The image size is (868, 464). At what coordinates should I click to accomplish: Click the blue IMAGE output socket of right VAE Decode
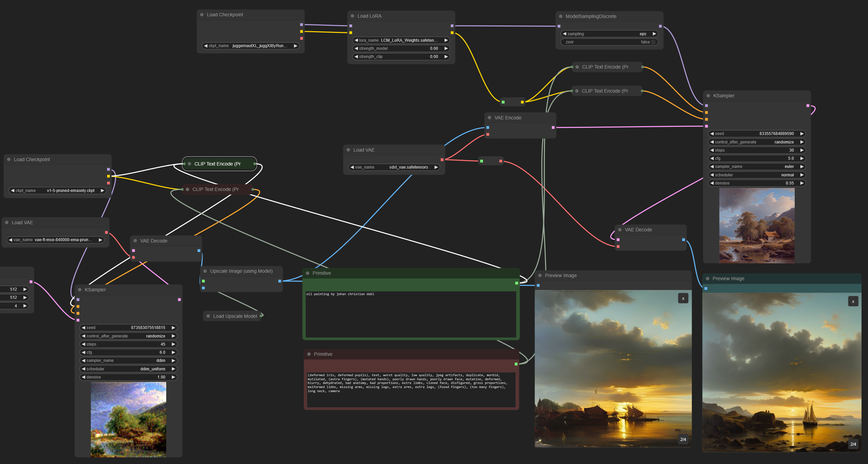coord(684,240)
